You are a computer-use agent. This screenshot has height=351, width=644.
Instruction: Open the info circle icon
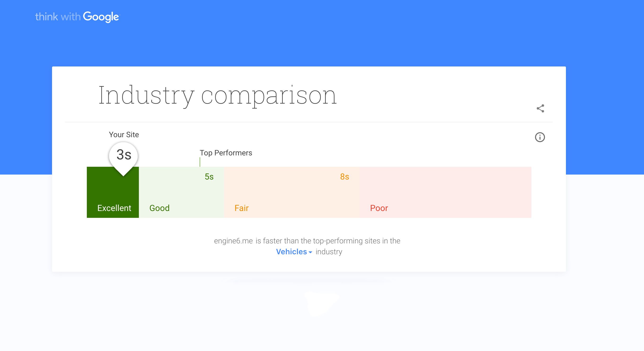click(540, 137)
